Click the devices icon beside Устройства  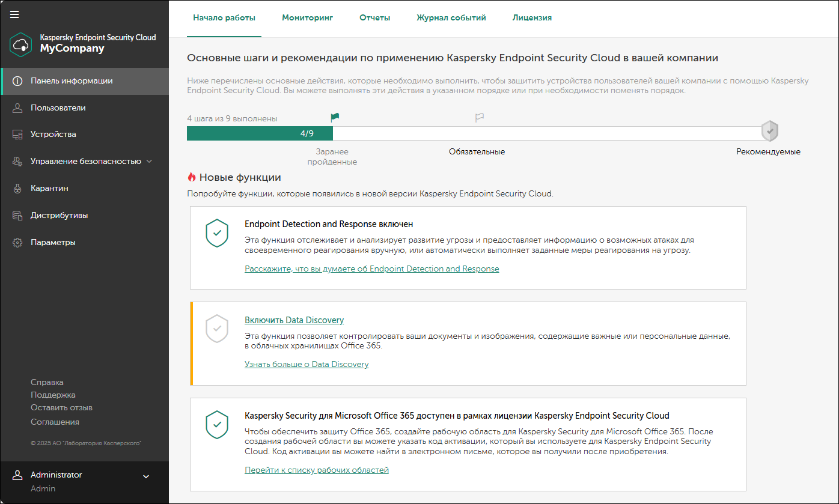17,135
